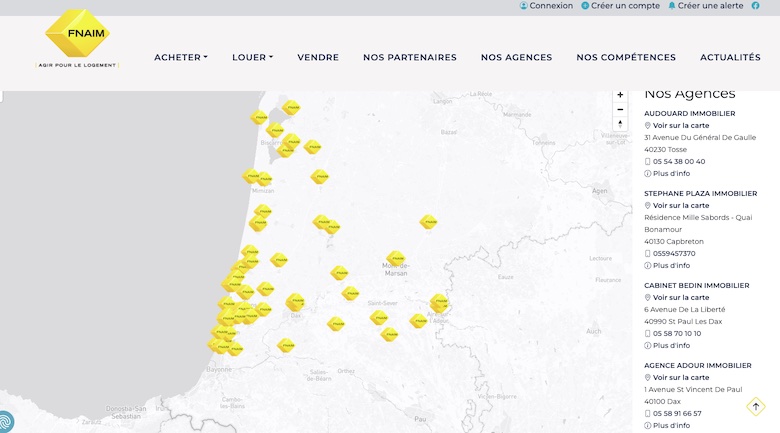Navigate to ACTUALITÉS
The height and width of the screenshot is (433, 780).
coord(730,58)
